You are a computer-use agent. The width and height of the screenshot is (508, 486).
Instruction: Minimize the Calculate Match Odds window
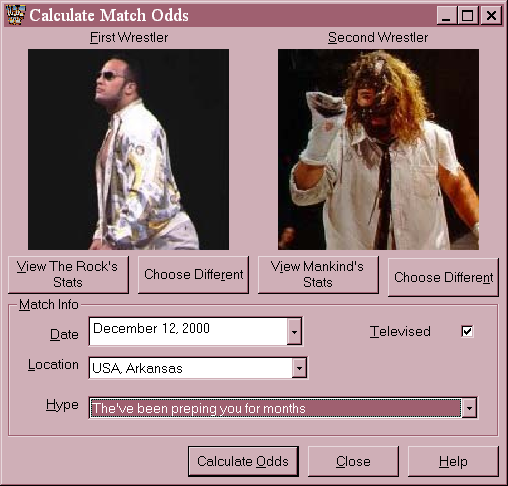447,15
